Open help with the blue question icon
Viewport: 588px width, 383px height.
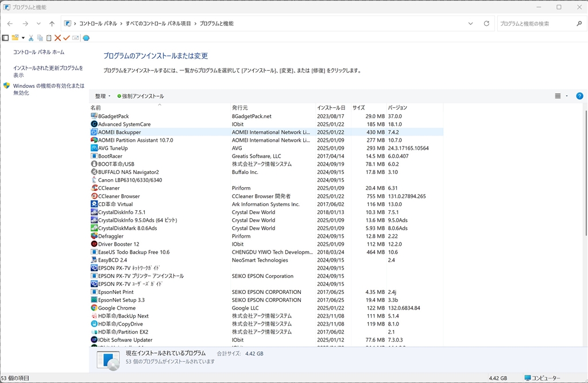(579, 96)
